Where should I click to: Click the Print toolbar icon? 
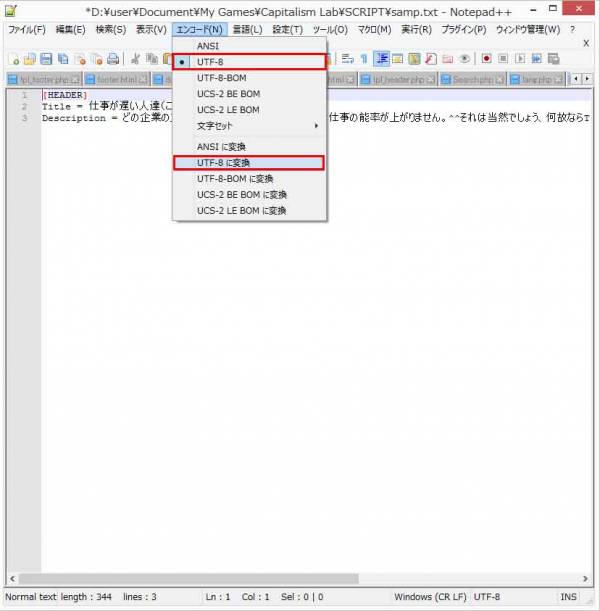(x=113, y=59)
